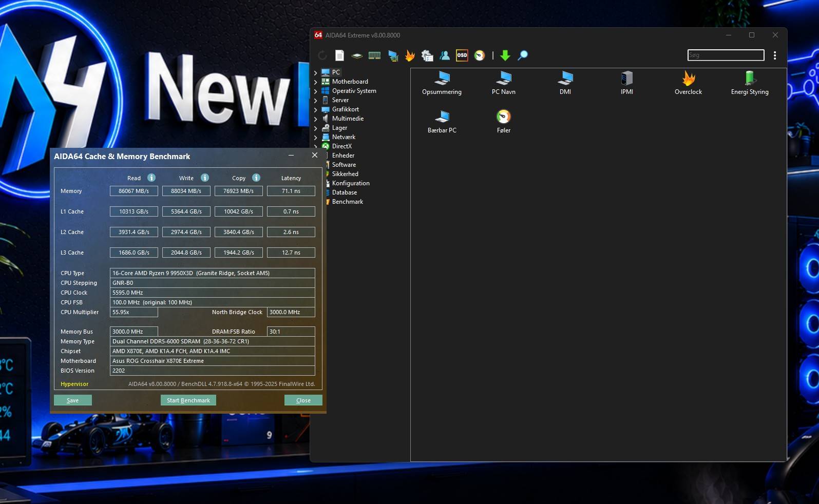819x504 pixels.
Task: Select Software in the category tree
Action: [344, 165]
